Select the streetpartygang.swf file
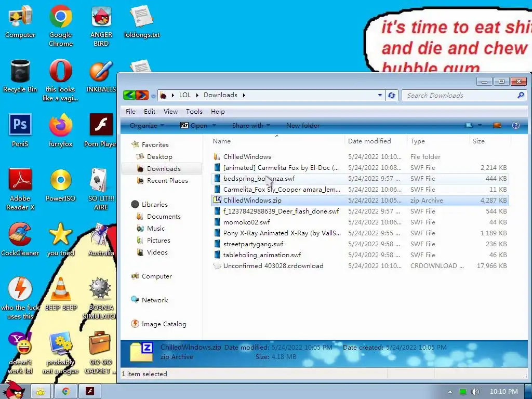 point(360,244)
